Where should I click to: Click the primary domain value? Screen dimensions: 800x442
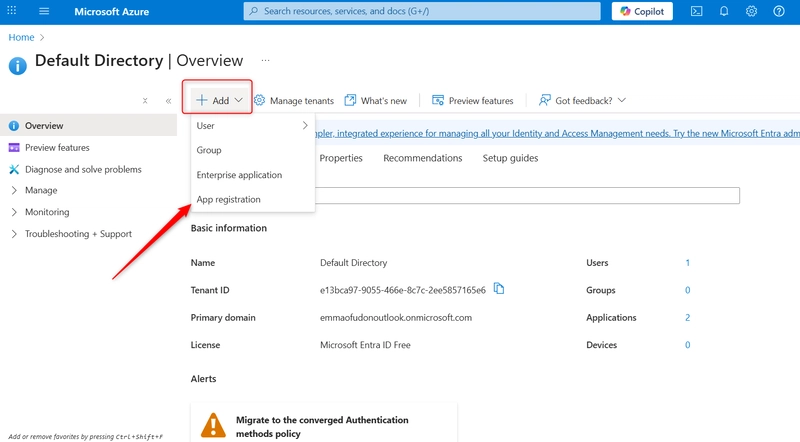tap(396, 317)
